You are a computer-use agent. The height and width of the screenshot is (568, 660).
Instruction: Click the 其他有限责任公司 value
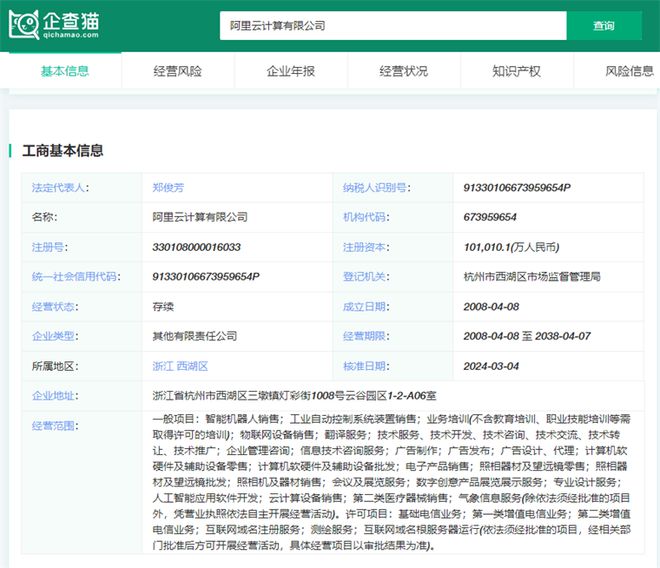(194, 336)
